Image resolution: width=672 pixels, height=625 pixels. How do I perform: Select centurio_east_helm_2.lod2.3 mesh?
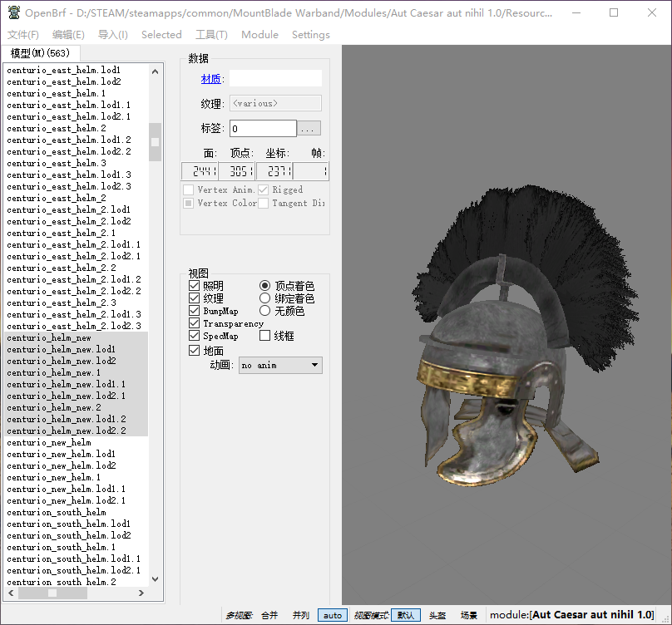click(74, 326)
